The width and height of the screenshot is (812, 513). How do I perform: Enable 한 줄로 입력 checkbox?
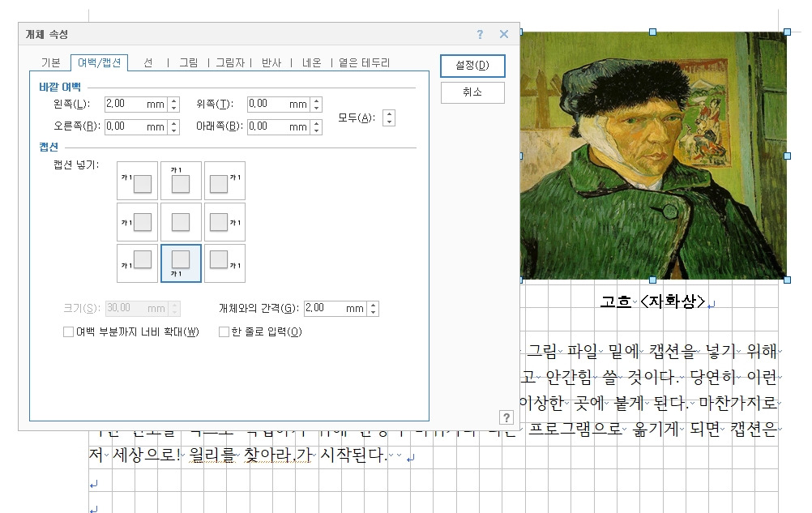click(224, 331)
